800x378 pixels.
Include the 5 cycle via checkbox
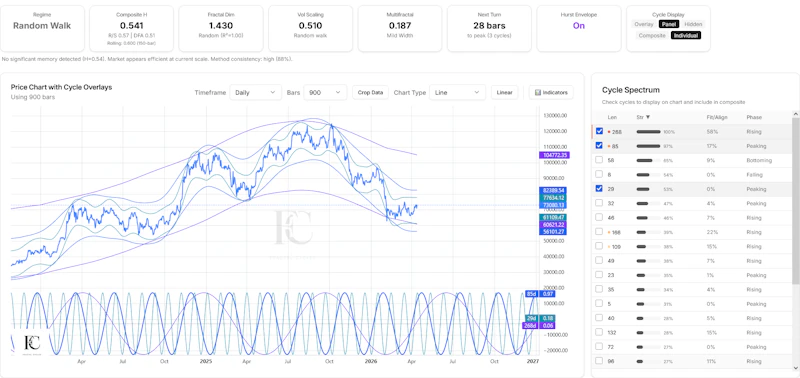tap(599, 304)
